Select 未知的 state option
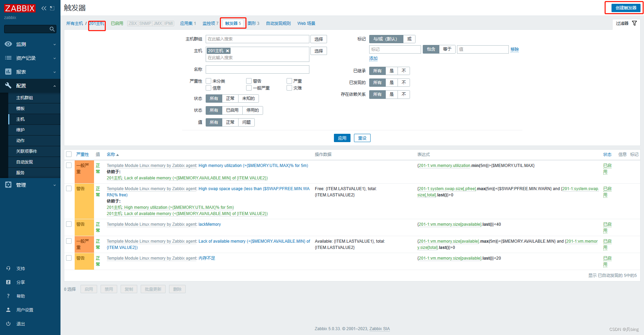 tap(249, 99)
